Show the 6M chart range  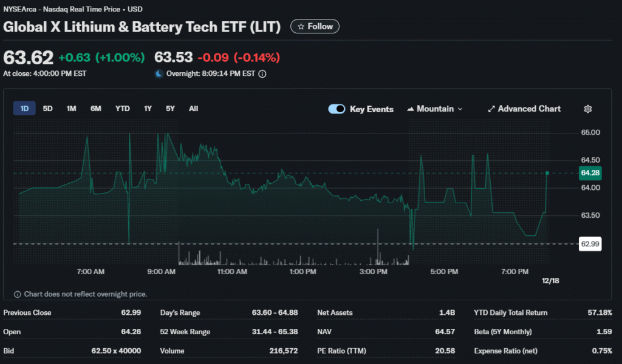coord(96,109)
